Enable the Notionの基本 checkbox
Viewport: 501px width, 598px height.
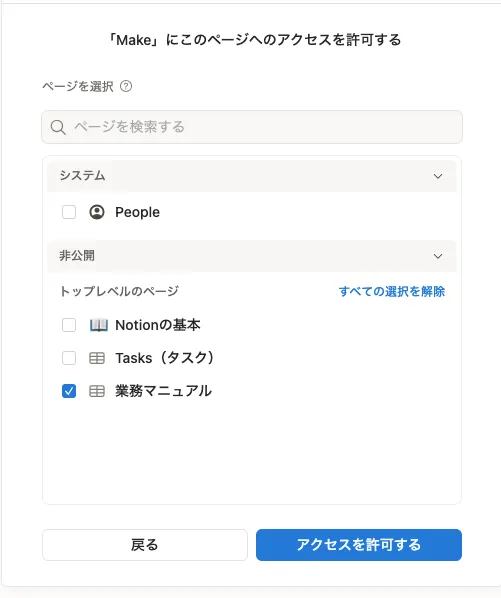(x=69, y=325)
